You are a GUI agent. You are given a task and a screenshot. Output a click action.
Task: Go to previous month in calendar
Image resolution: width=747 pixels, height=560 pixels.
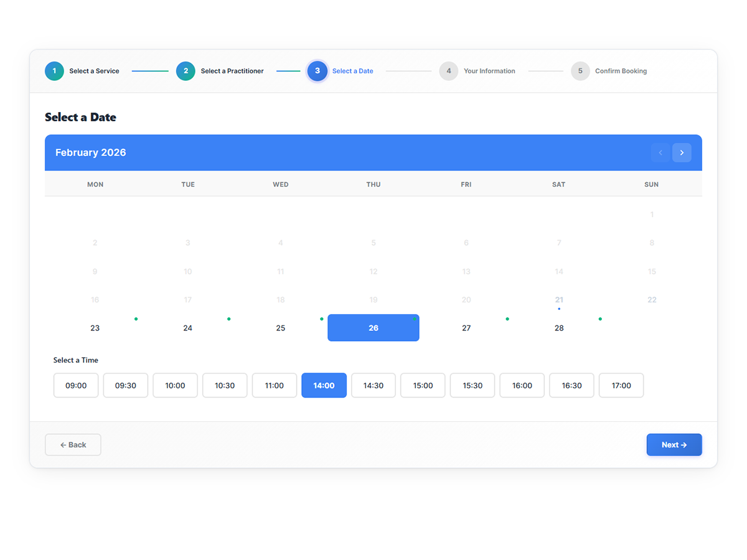(x=660, y=152)
